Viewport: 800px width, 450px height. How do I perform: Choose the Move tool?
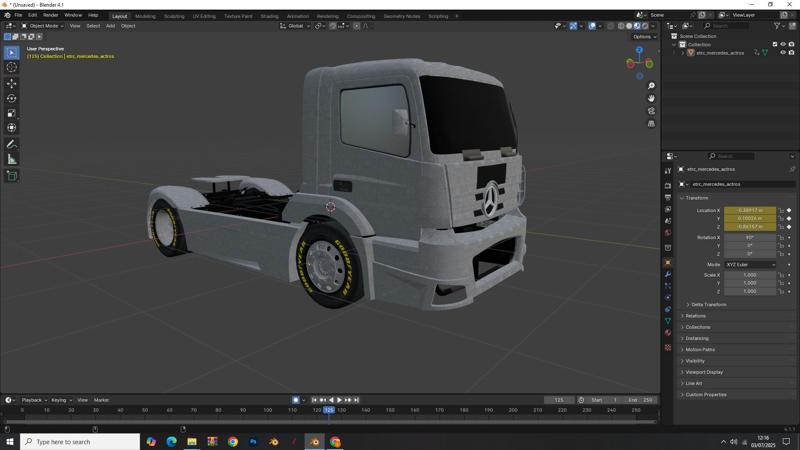[12, 83]
